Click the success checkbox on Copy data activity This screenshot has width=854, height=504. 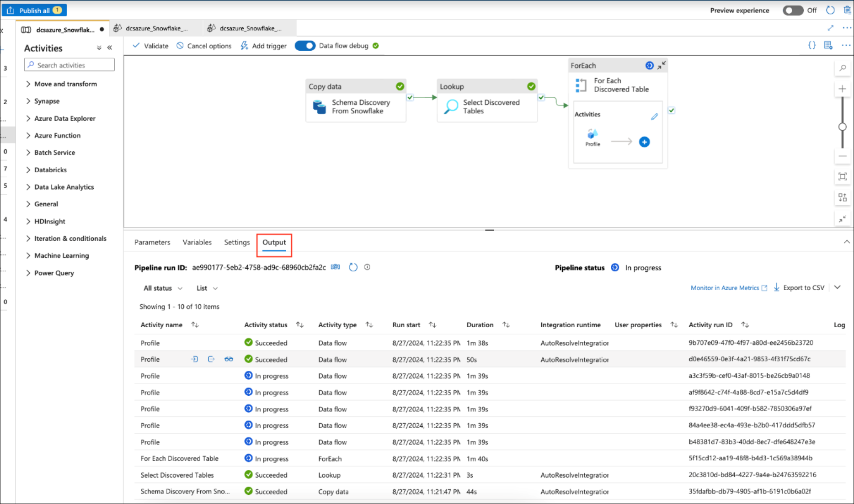[x=410, y=97]
